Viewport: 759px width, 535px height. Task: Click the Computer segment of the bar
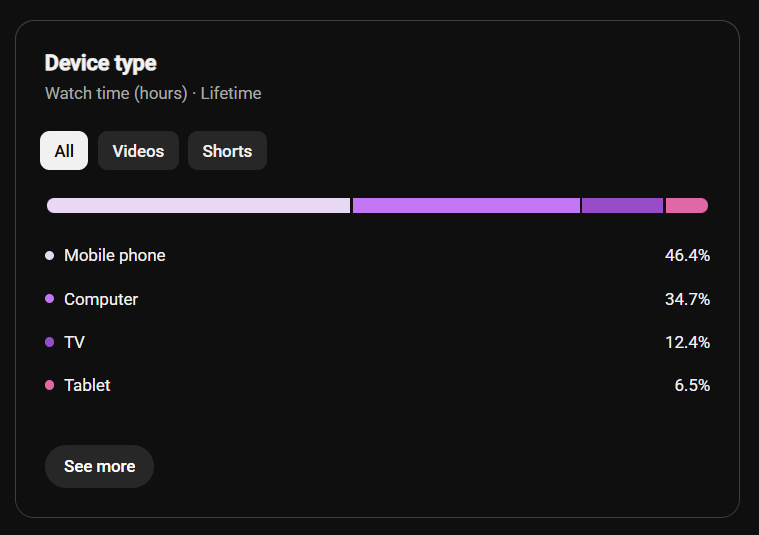point(466,205)
